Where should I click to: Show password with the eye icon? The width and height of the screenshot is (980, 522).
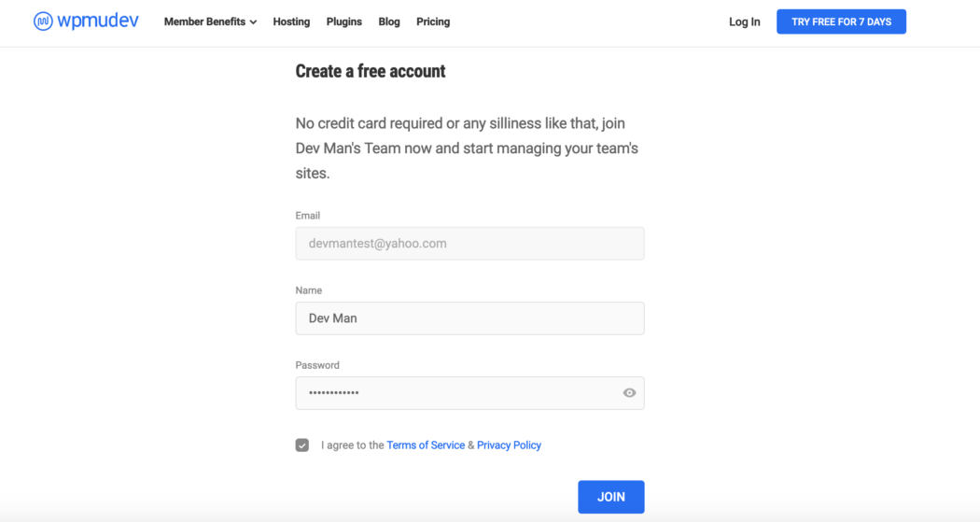[x=629, y=393]
